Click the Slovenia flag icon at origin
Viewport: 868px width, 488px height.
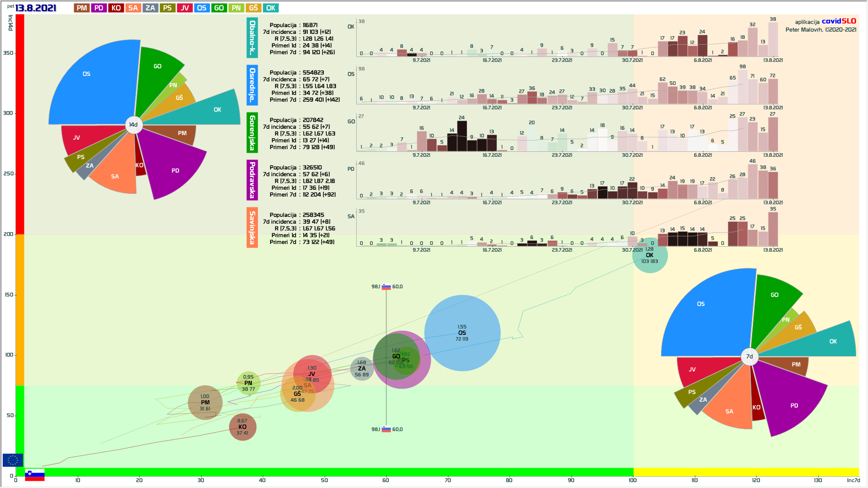pyautogui.click(x=34, y=475)
